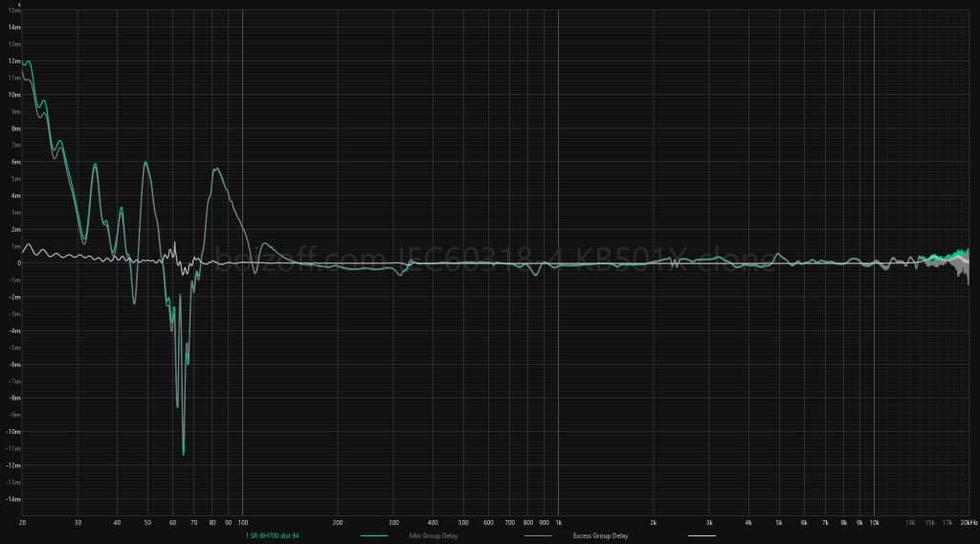Click the 15m label at top of Y axis
The height and width of the screenshot is (544, 980).
pyautogui.click(x=14, y=11)
